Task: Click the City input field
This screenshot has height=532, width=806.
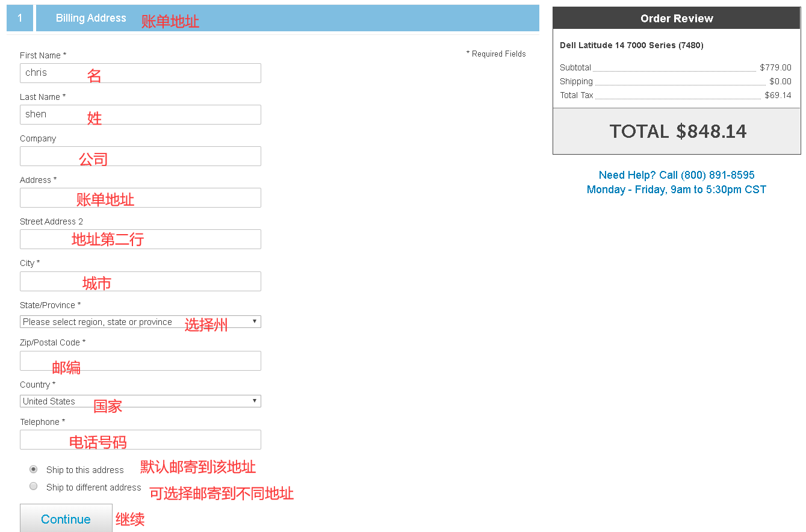Action: (x=140, y=281)
